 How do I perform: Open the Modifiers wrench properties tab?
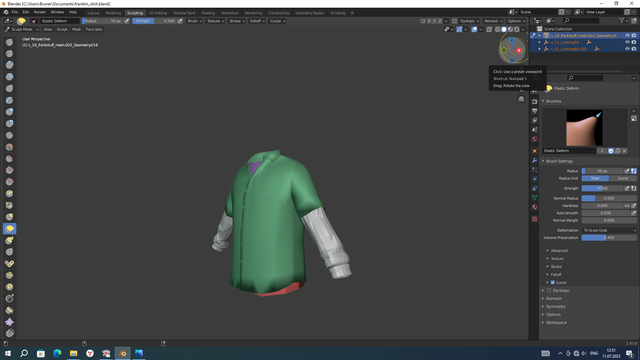tap(534, 160)
